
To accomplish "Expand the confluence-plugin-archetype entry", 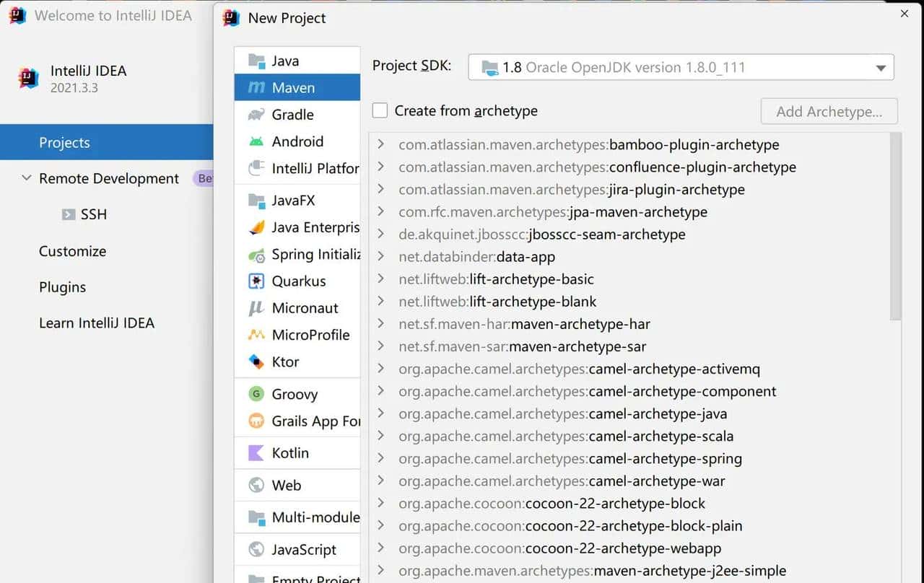I will pyautogui.click(x=381, y=167).
